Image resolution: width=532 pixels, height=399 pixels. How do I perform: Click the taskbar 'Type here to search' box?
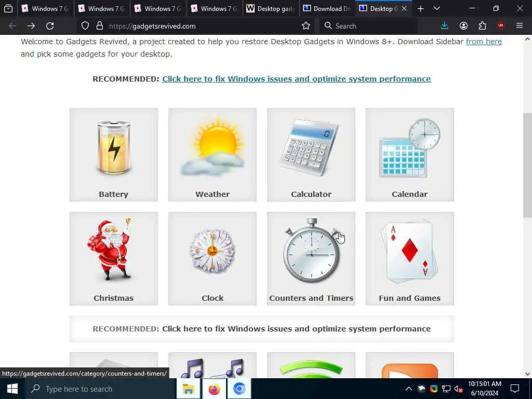click(x=100, y=389)
